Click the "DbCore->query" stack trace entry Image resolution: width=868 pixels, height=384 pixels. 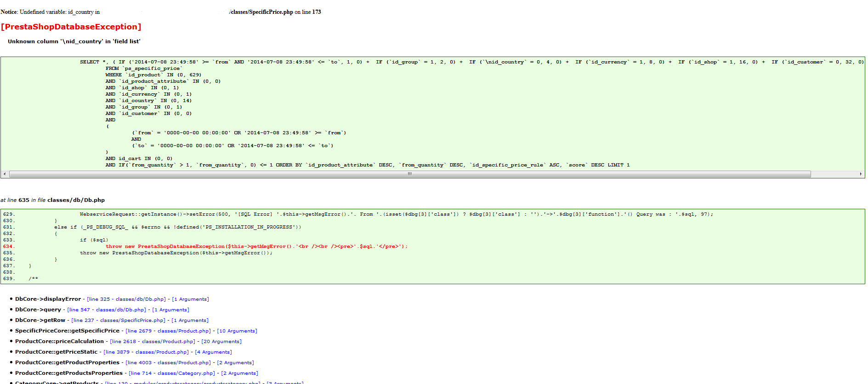click(x=38, y=309)
